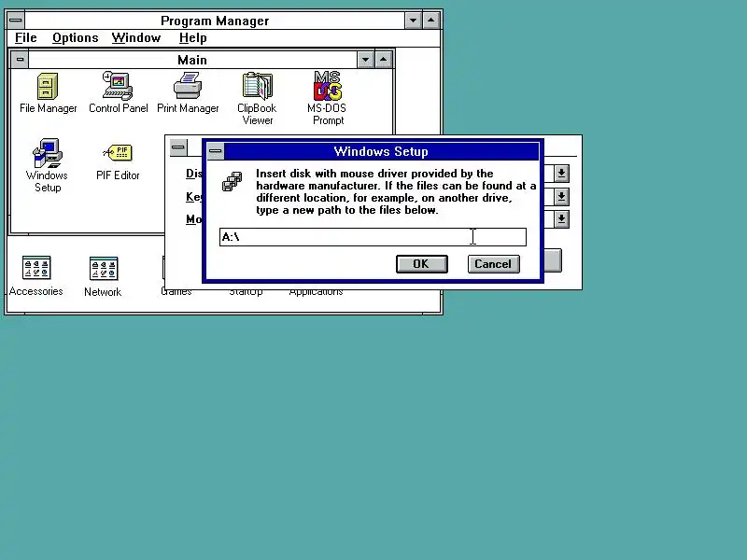Viewport: 747px width, 560px height.
Task: Expand the Keyboard dropdown arrow
Action: tap(562, 196)
